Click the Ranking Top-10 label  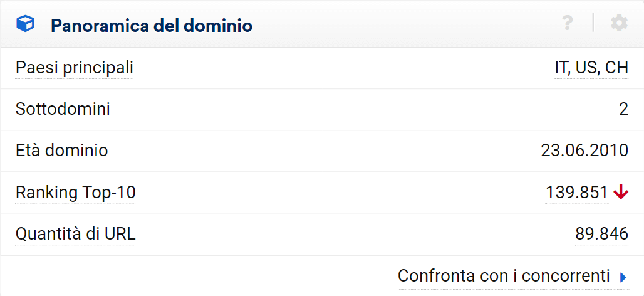tap(75, 193)
